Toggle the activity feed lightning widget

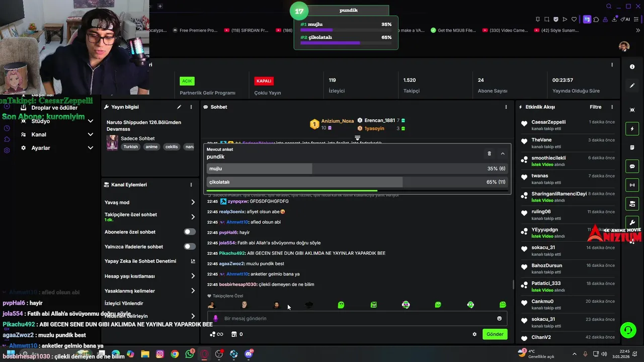click(632, 129)
